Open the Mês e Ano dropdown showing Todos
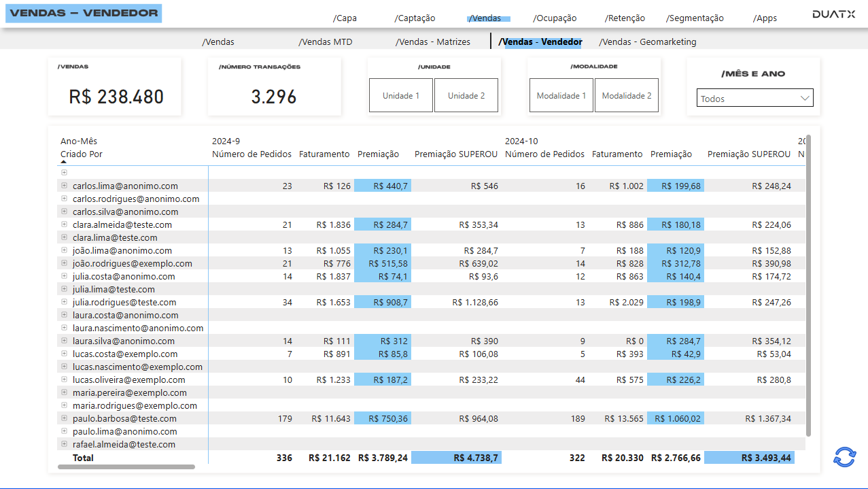This screenshot has width=868, height=489. coord(754,97)
